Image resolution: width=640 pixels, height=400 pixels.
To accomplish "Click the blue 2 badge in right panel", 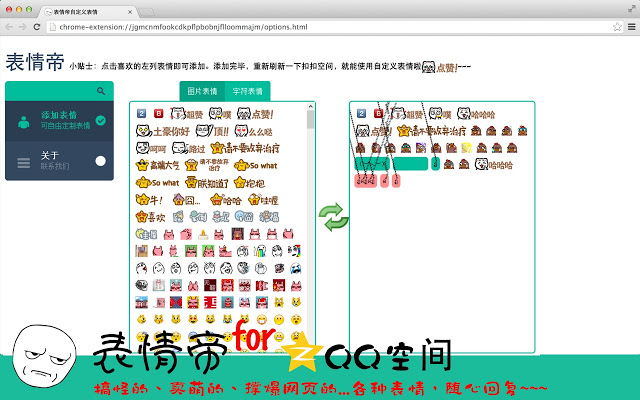I will point(361,113).
